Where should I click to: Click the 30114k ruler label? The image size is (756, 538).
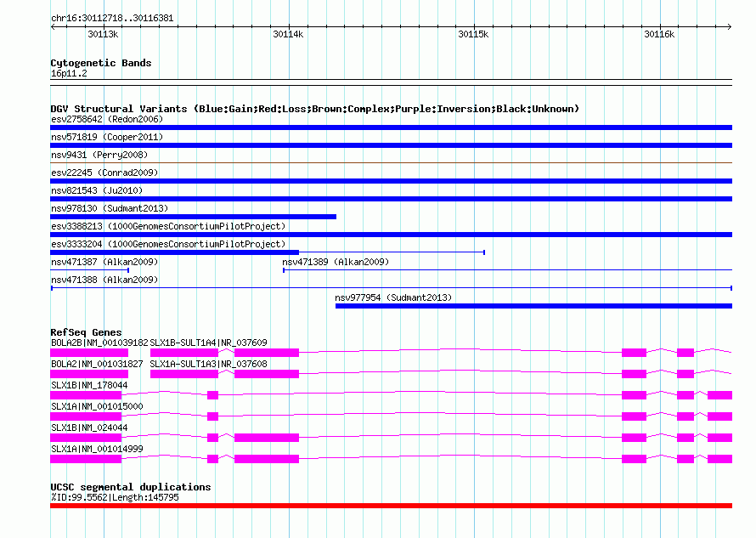point(288,34)
